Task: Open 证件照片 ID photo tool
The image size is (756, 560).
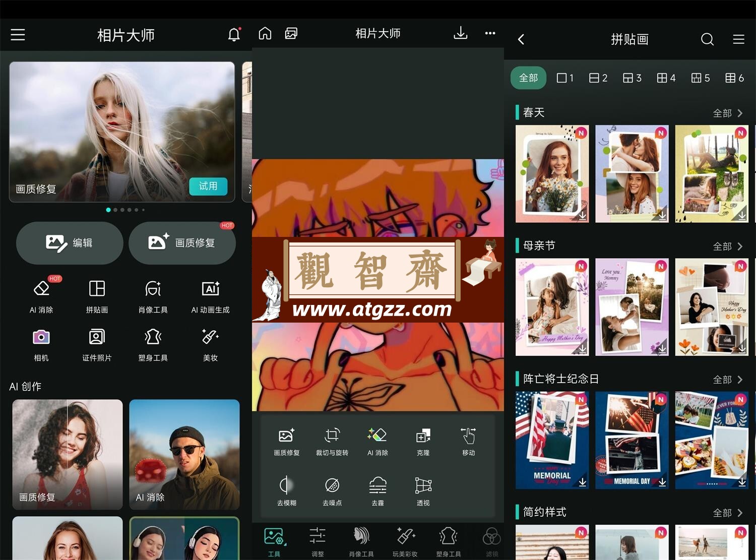Action: [x=97, y=345]
